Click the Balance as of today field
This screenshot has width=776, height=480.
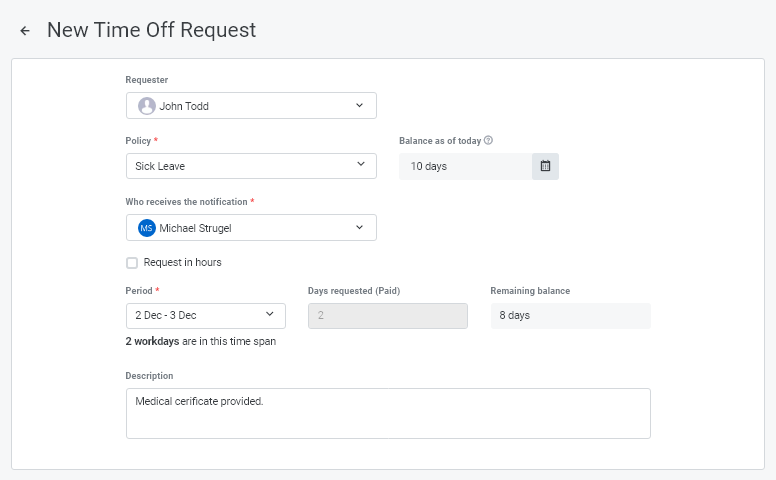(x=465, y=166)
